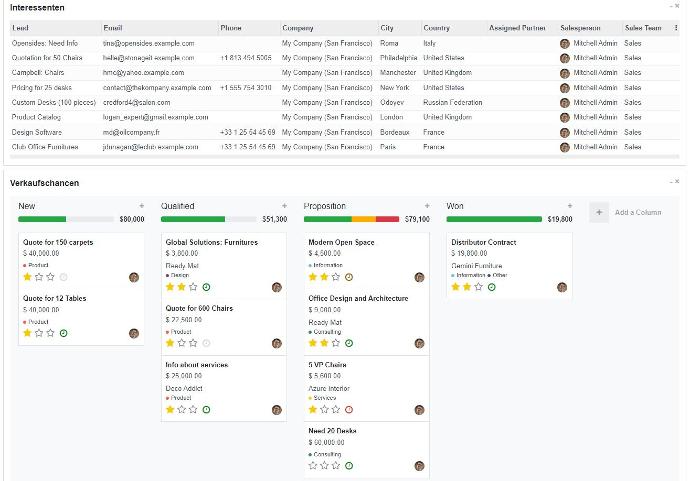Click salesperson avatar on Quote for 12 Tables

pyautogui.click(x=134, y=334)
